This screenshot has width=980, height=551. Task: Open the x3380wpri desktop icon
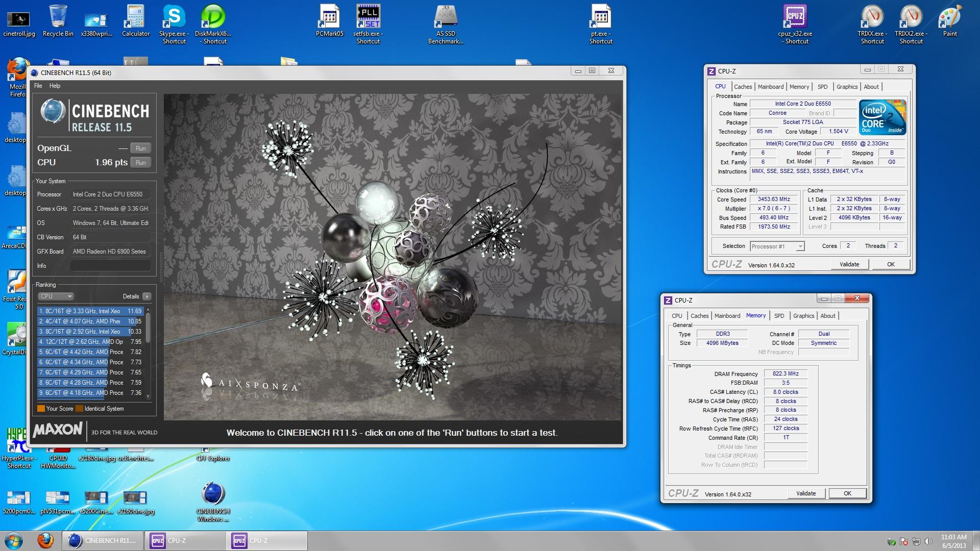coord(96,23)
